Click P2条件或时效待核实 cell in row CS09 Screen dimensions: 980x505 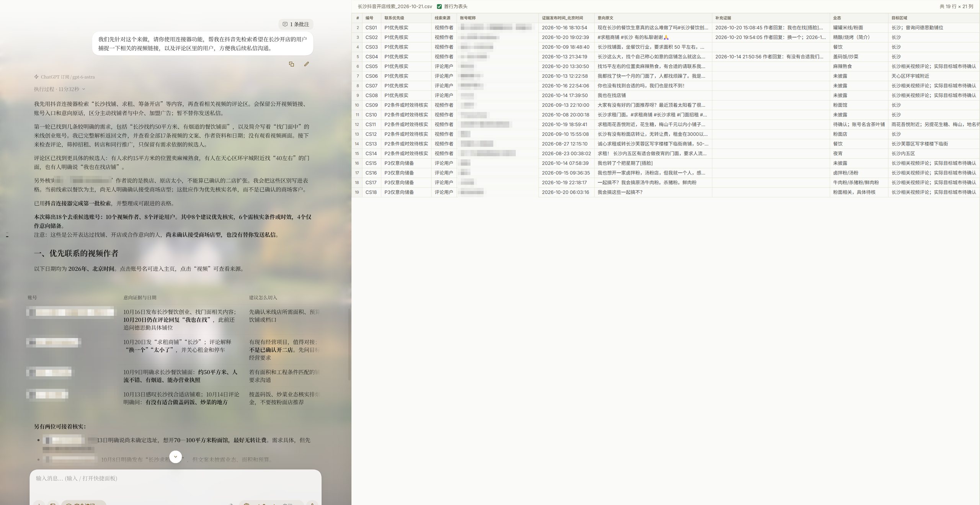(406, 105)
